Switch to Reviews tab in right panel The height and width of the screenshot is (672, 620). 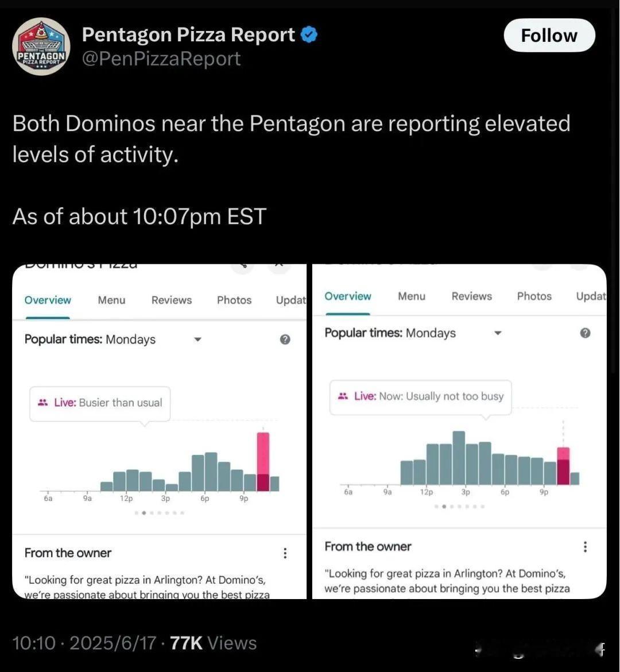pos(472,296)
